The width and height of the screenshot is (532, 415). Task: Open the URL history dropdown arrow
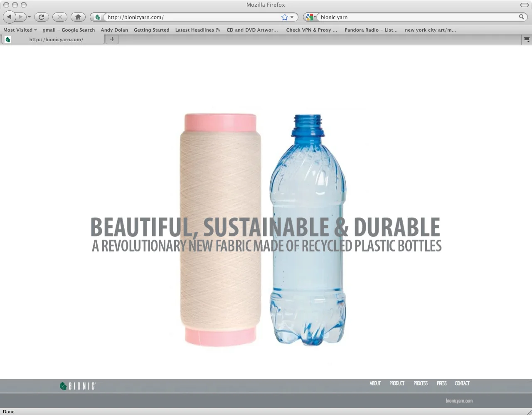click(292, 17)
